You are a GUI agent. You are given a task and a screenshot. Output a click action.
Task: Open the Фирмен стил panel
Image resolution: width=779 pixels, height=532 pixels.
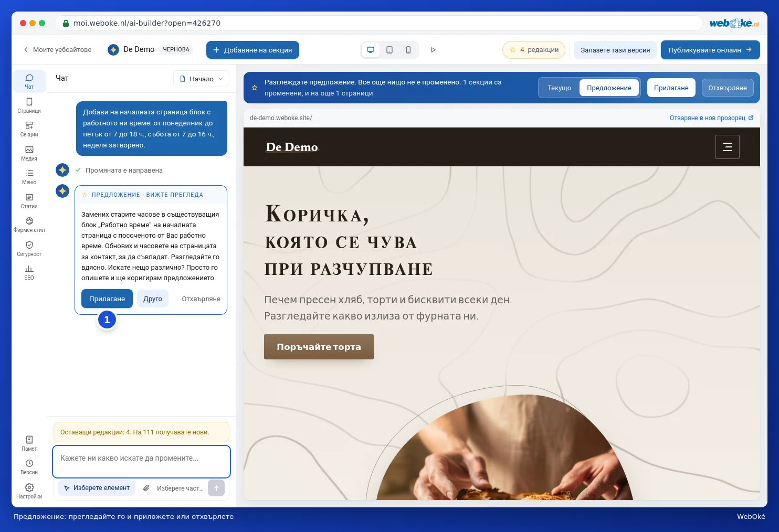(29, 225)
